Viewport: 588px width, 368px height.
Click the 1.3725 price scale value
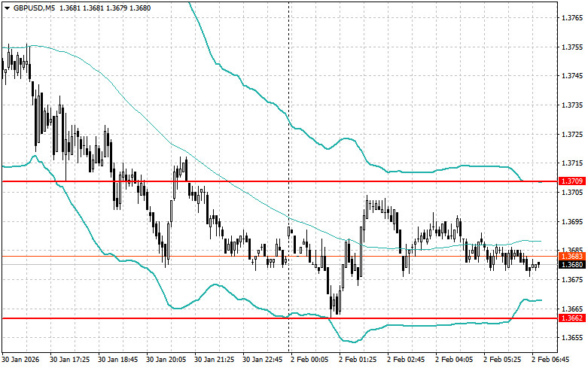coord(572,134)
